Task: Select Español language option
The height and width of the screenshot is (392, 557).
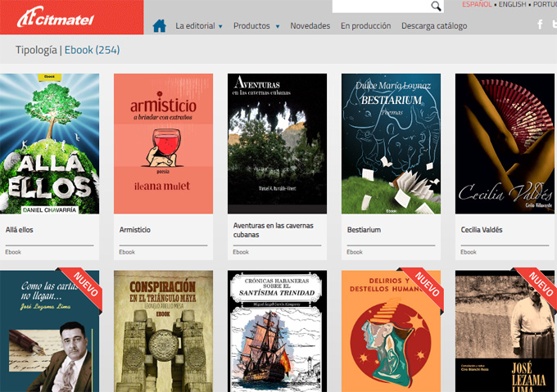Action: coord(478,4)
